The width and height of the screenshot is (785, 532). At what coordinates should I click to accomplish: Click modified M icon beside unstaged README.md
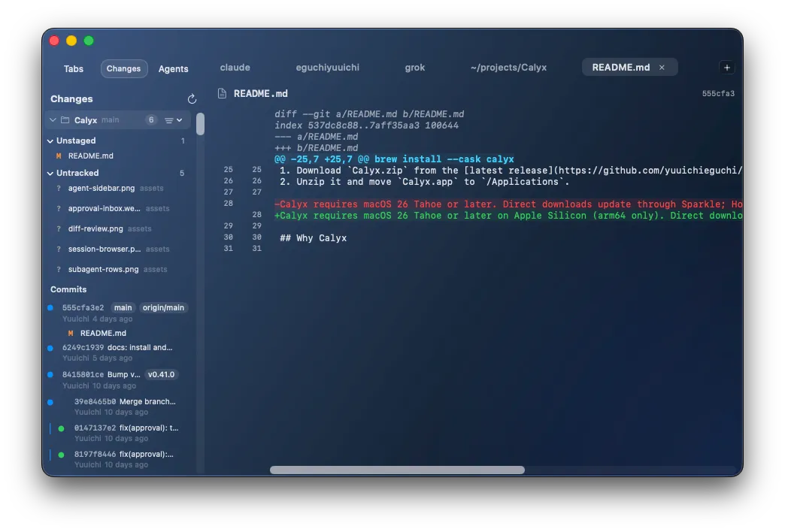(59, 156)
